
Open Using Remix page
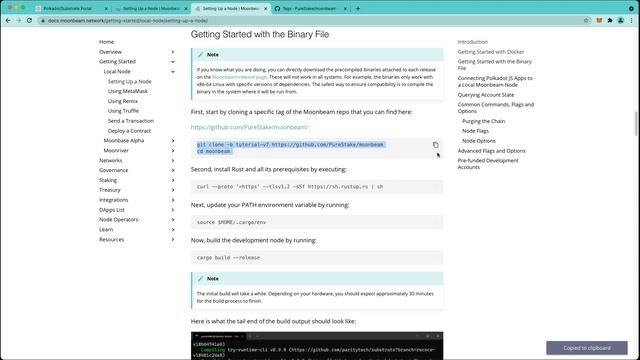(122, 101)
